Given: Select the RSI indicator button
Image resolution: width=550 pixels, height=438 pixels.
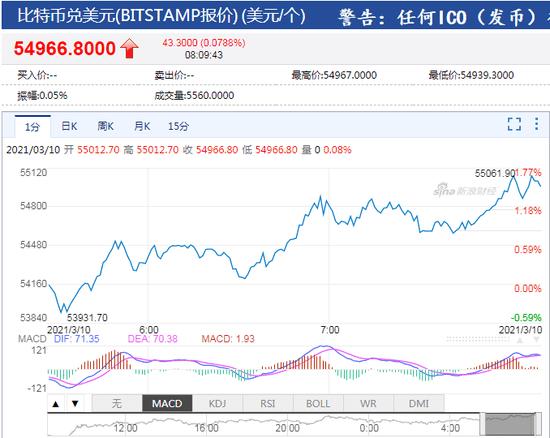Looking at the screenshot, I should [268, 403].
